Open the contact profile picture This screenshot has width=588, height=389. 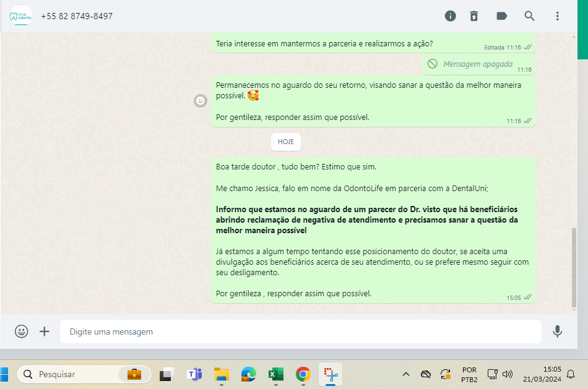[20, 15]
